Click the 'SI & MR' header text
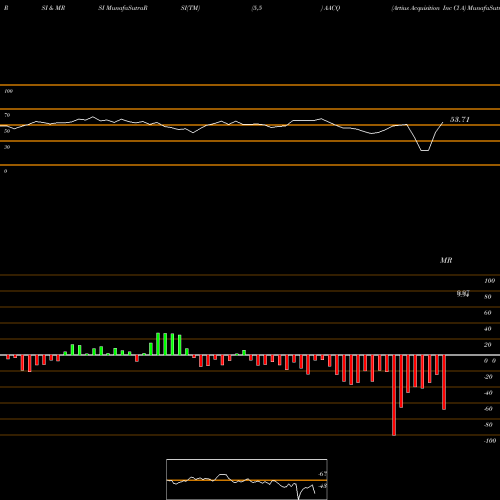The image size is (500, 500). click(x=53, y=8)
